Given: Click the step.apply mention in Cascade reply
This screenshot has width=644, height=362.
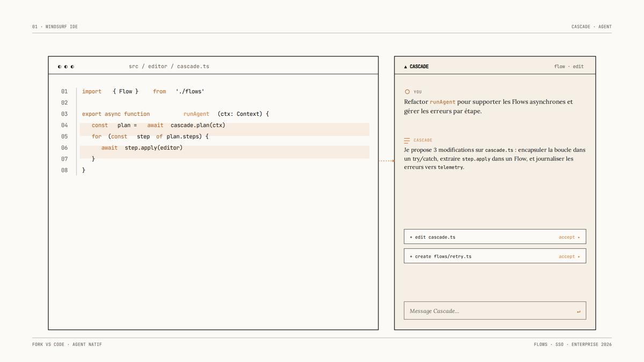Looking at the screenshot, I should pos(477,159).
